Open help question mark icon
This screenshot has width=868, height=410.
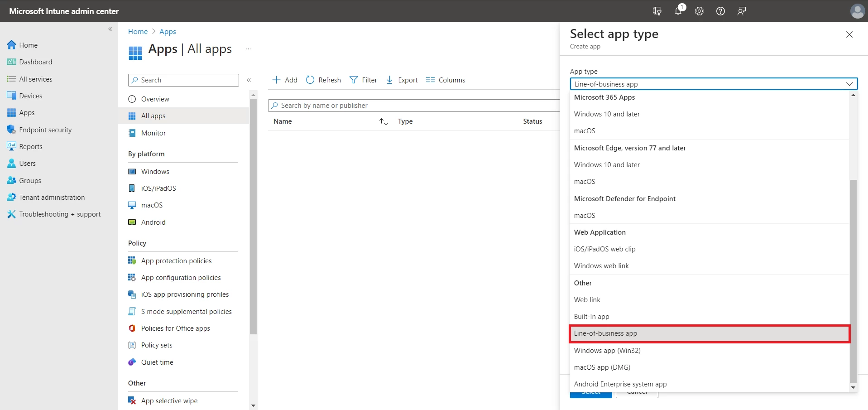(x=720, y=11)
